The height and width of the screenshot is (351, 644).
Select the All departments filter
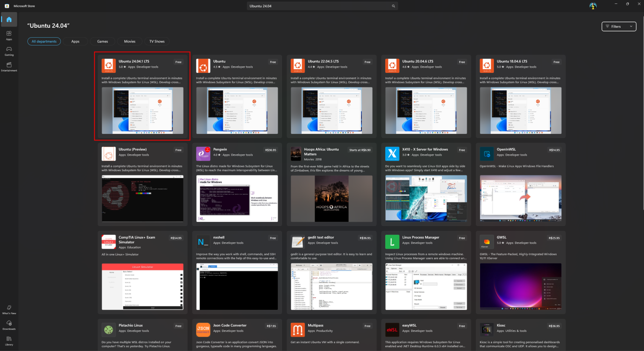tap(44, 41)
